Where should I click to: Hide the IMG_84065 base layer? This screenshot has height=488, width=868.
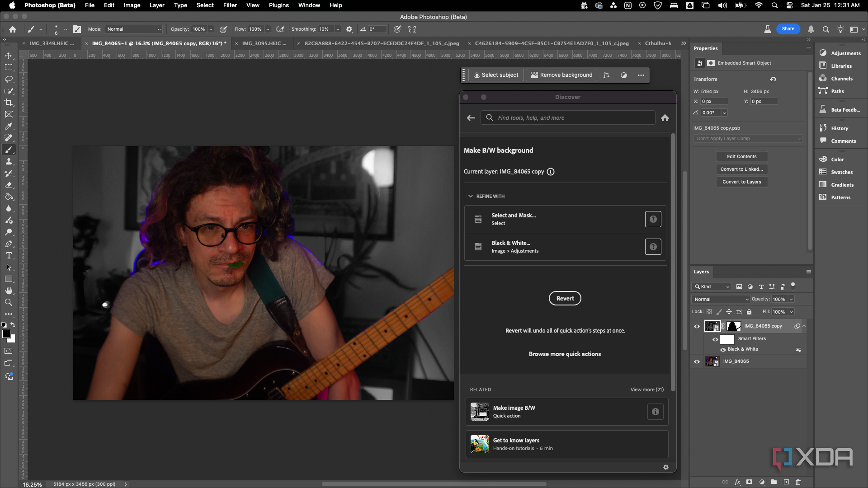697,361
